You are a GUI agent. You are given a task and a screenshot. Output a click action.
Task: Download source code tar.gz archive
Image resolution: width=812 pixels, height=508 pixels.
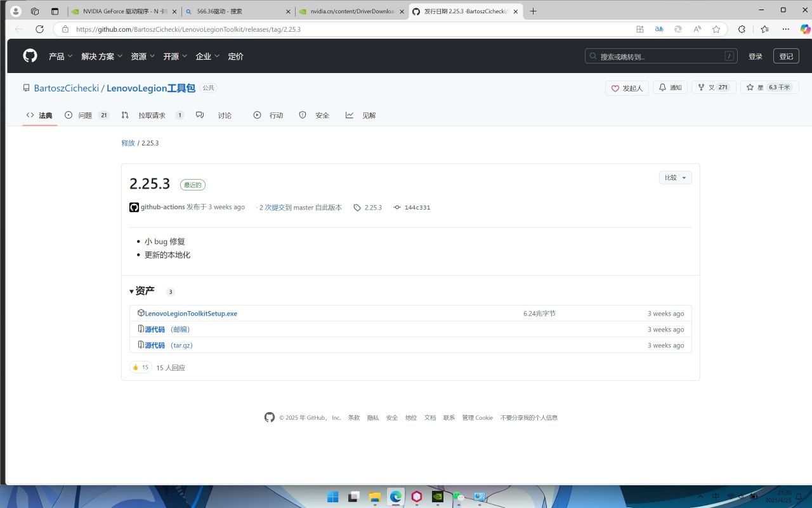[x=169, y=345]
